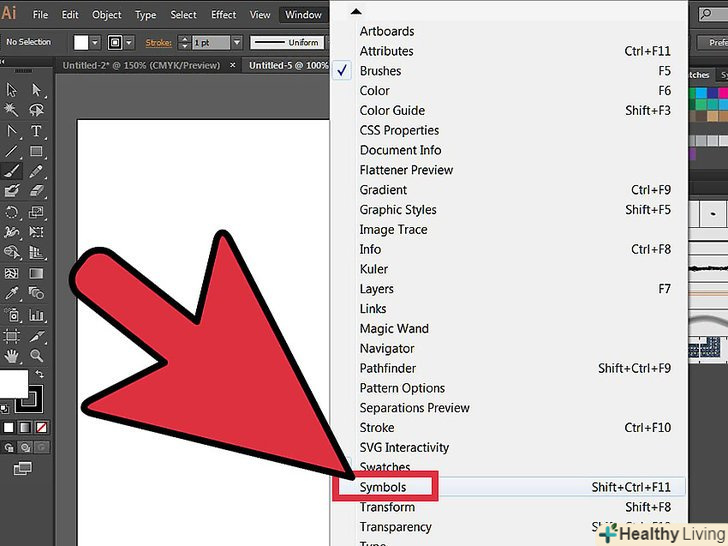Open the Effect menu
Screen dimensions: 728x546
click(224, 15)
